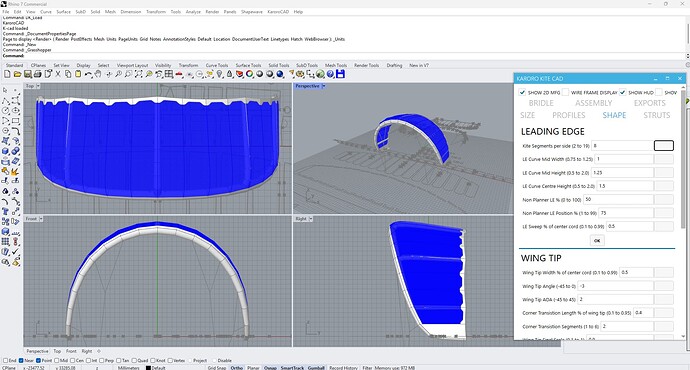Click the Wing Tip Angle input field
This screenshot has height=370, width=690.
(x=616, y=286)
